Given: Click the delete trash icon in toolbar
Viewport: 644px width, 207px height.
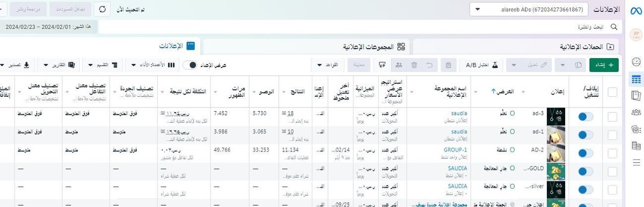Looking at the screenshot, I should (x=414, y=65).
